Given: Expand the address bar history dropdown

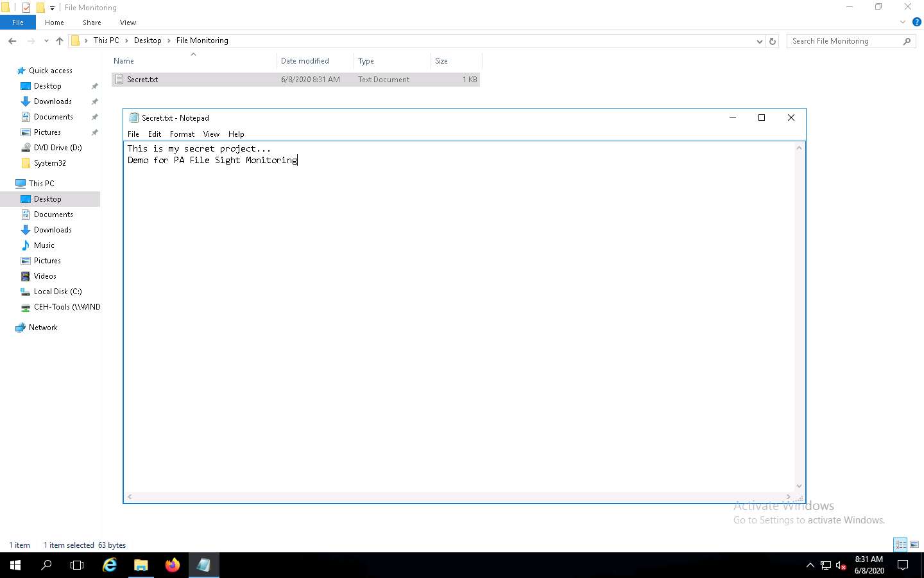Looking at the screenshot, I should pos(760,40).
